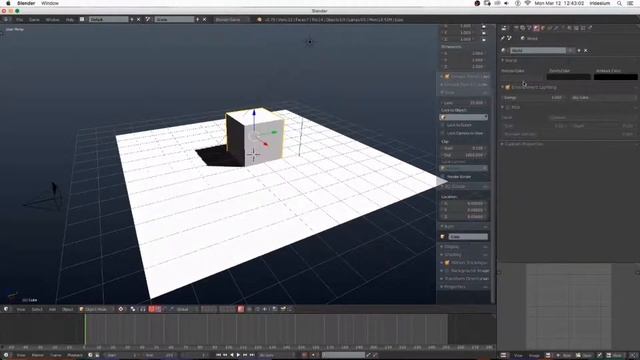
Task: Open the Object properties tab
Action: pyautogui.click(x=542, y=28)
